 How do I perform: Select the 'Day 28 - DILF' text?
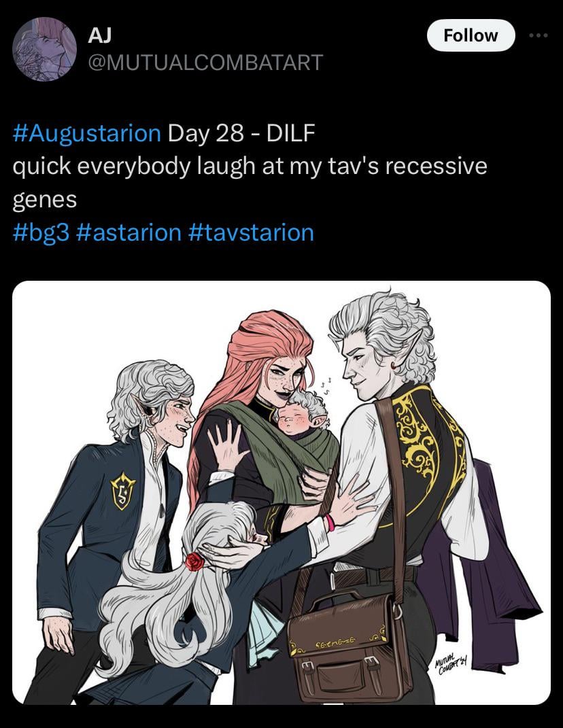pos(241,133)
